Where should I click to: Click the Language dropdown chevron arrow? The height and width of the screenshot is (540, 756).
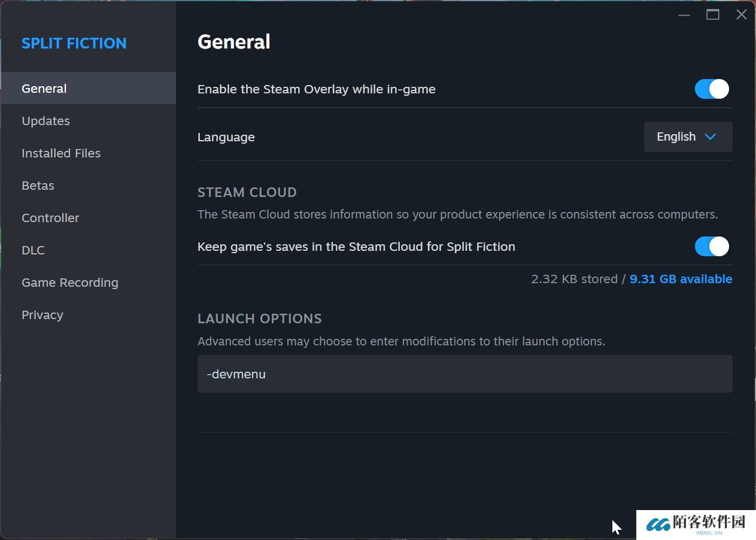coord(711,137)
